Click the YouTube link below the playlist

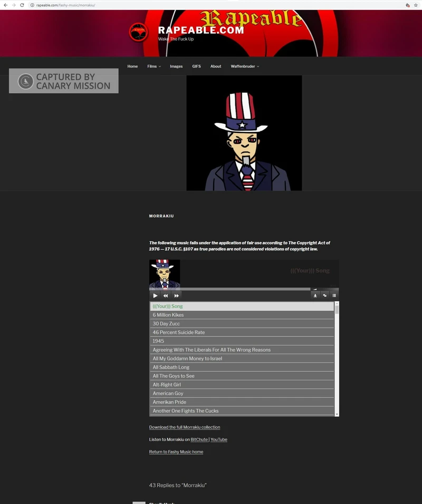pyautogui.click(x=219, y=440)
